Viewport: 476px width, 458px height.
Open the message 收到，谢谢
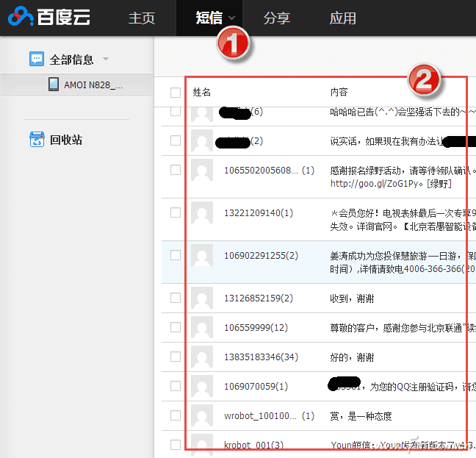point(352,298)
